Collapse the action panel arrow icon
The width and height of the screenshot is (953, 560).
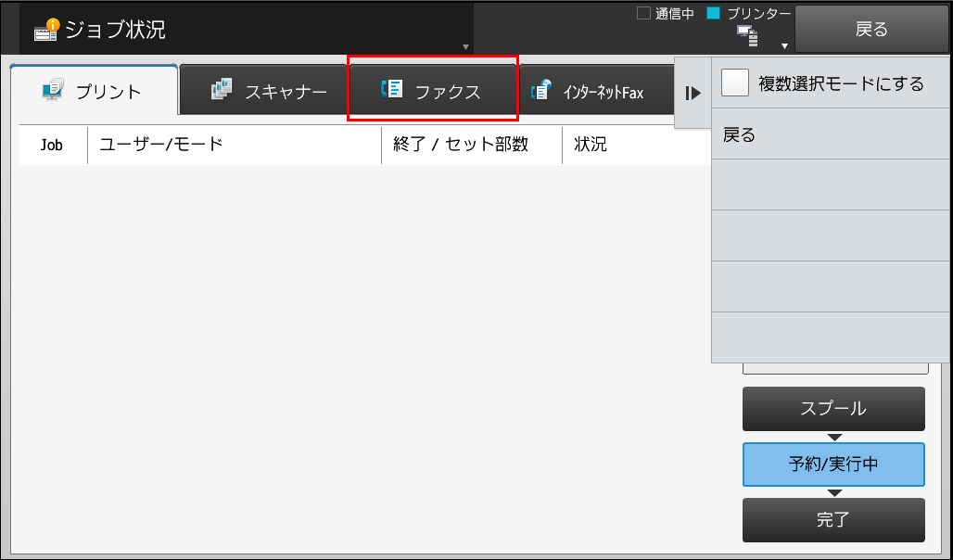point(693,93)
